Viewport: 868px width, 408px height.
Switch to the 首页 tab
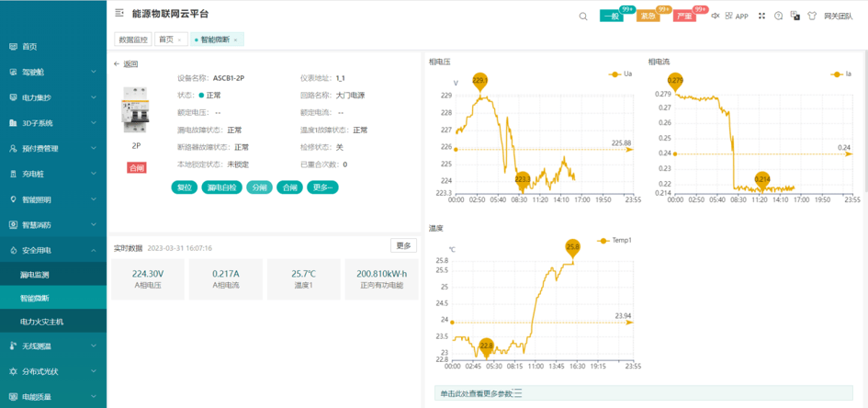[165, 40]
